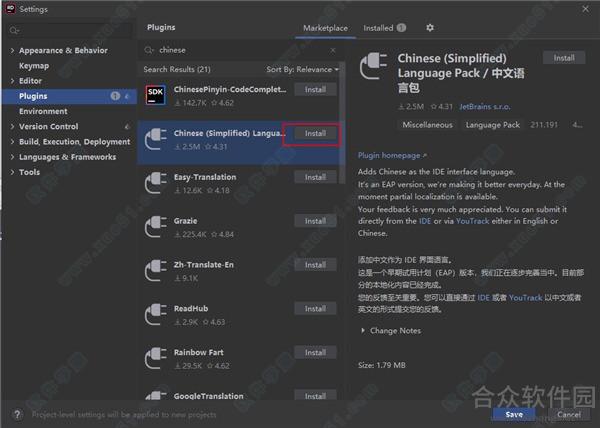Open the plugins gear settings icon
This screenshot has height=428, width=600.
click(430, 28)
